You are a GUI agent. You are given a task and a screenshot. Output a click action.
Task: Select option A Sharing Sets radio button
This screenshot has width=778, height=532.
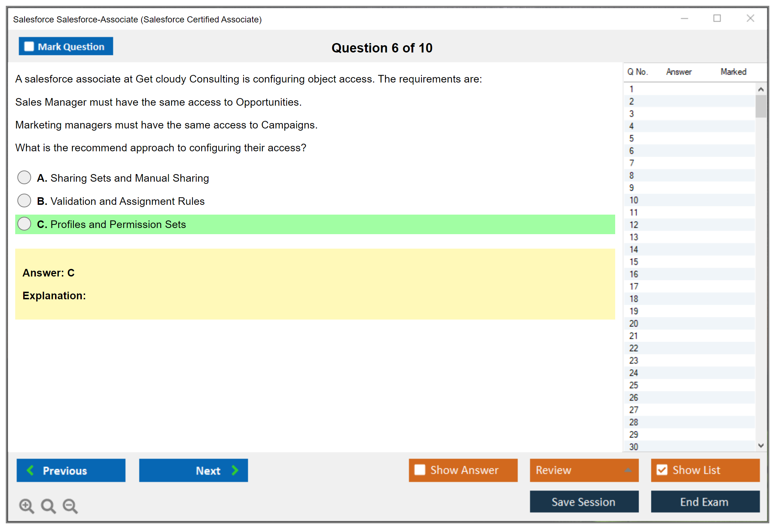pos(24,177)
